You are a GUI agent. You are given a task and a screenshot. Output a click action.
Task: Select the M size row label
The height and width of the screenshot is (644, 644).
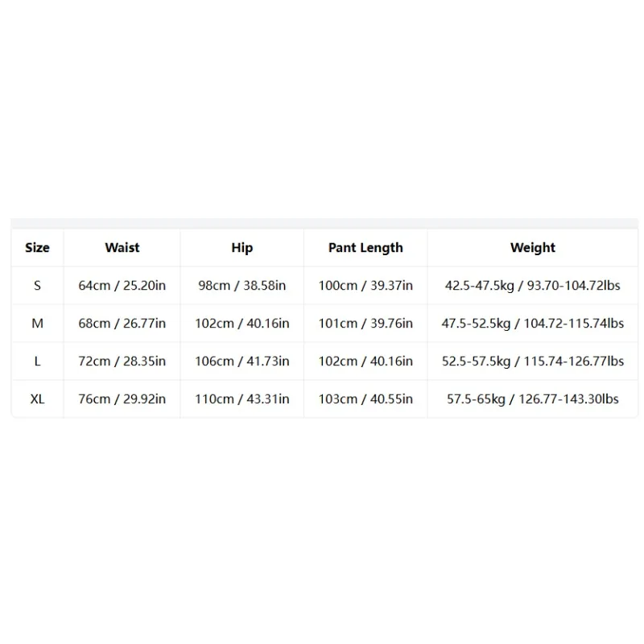[37, 324]
